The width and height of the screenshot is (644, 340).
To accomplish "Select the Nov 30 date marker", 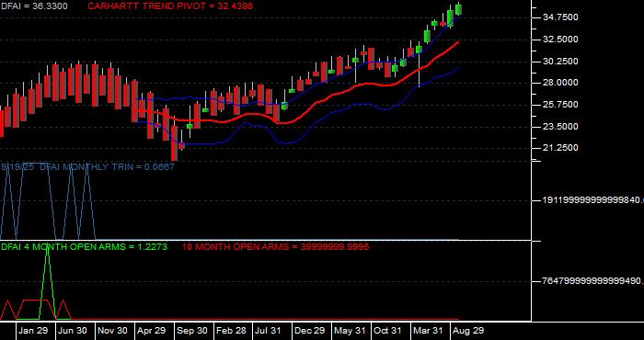I will tap(112, 331).
